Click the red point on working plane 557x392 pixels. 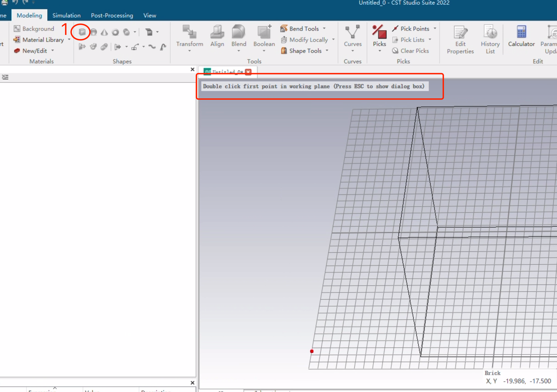coord(312,351)
